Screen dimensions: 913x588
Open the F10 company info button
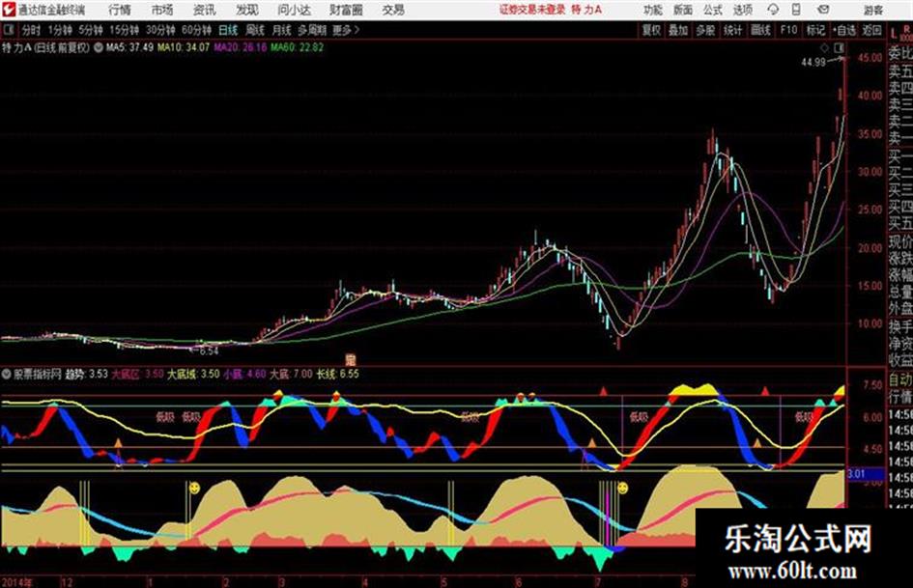[x=788, y=30]
